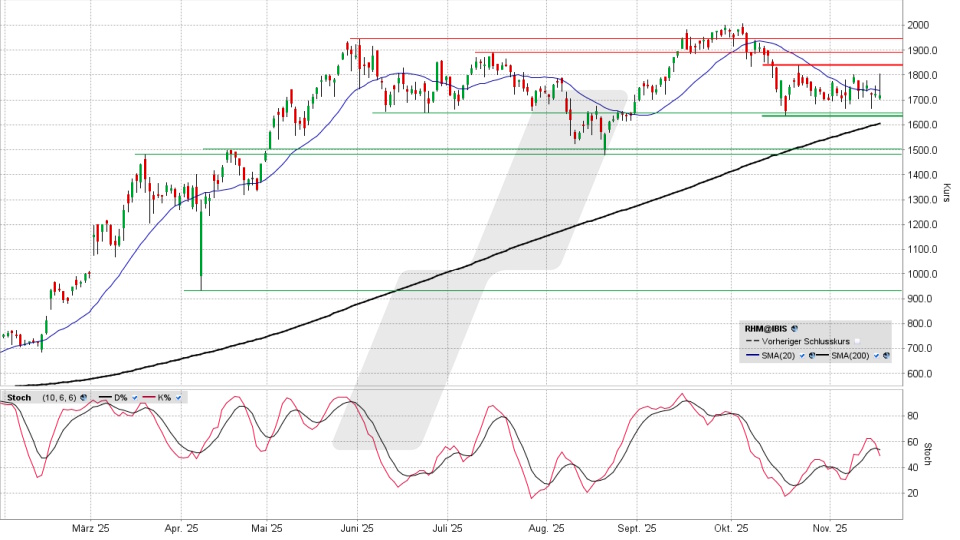Select the Kurs axis title
Viewport: 960px width, 540px height.
coord(947,193)
